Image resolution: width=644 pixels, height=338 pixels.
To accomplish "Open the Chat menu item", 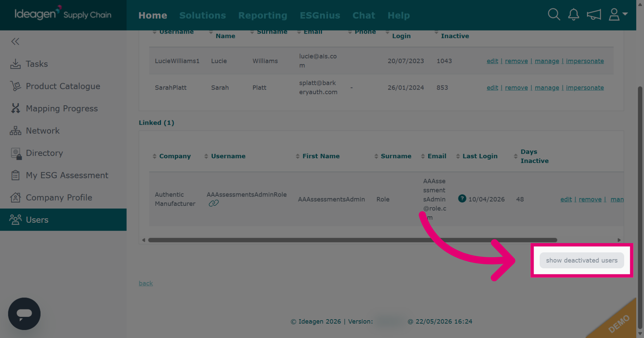I will [x=364, y=15].
